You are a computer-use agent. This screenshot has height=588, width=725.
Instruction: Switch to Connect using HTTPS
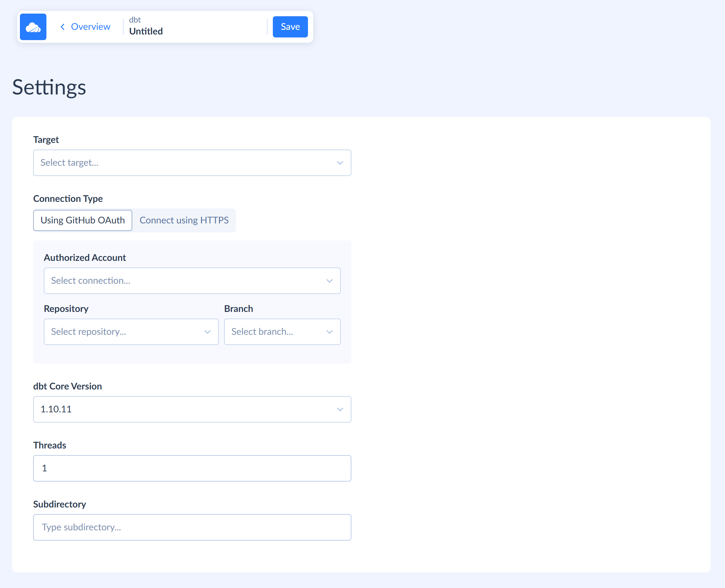click(x=184, y=220)
